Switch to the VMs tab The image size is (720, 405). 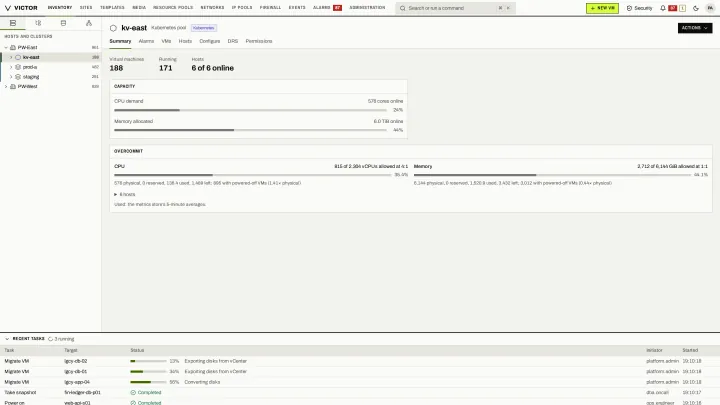click(x=166, y=41)
